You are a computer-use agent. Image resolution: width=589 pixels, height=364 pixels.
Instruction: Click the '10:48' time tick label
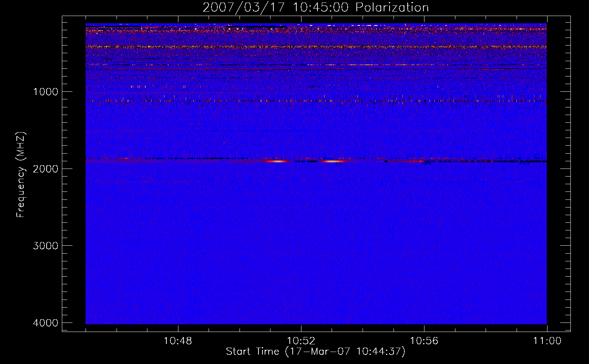[178, 341]
